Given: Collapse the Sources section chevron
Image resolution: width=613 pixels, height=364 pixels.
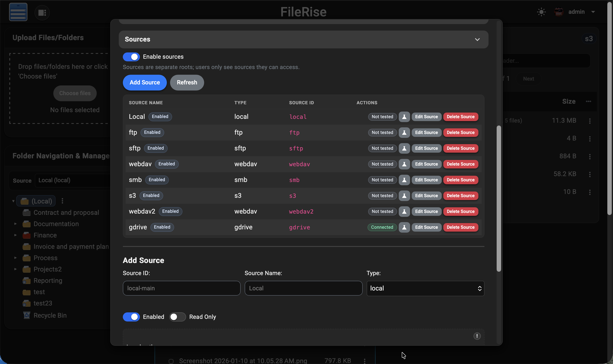Looking at the screenshot, I should click(x=477, y=39).
